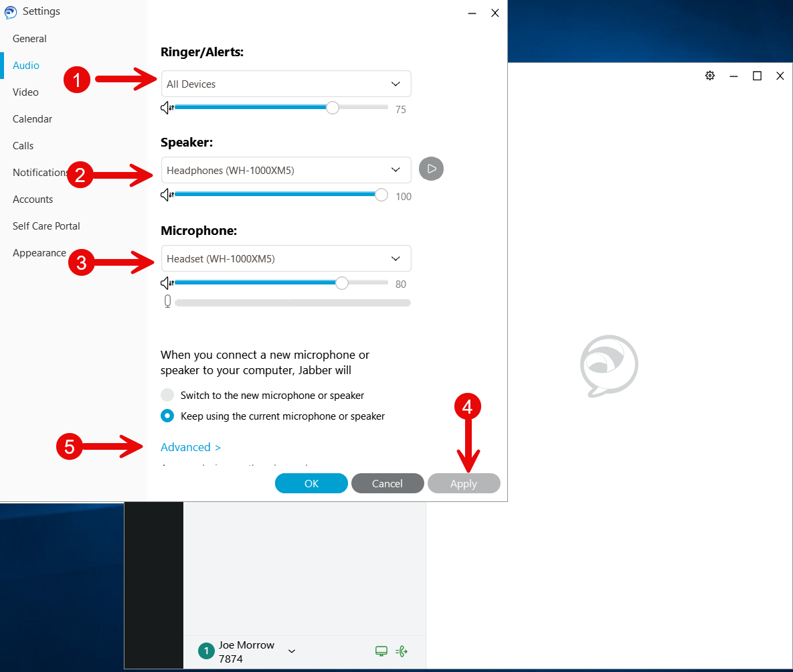Image resolution: width=793 pixels, height=672 pixels.
Task: Close the Jabber main window
Action: [780, 76]
